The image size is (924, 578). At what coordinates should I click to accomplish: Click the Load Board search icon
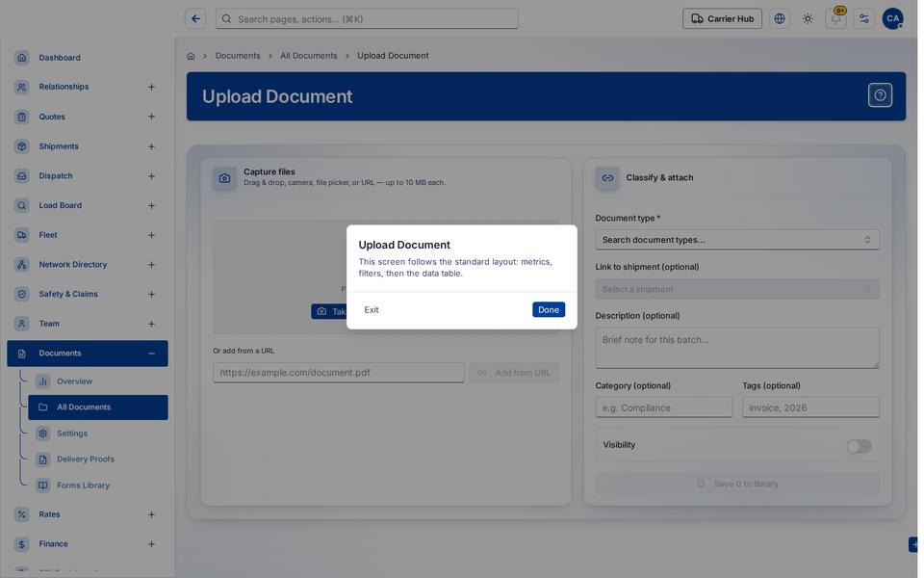[x=22, y=206]
